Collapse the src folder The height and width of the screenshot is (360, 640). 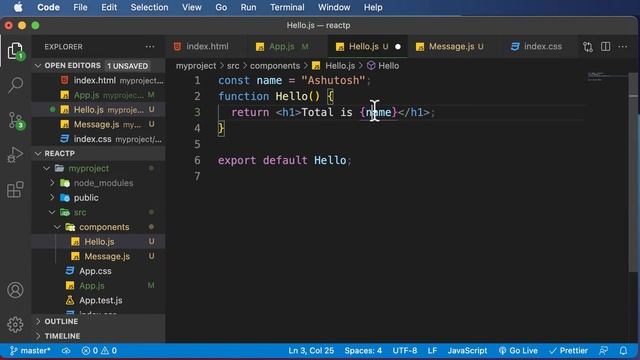[x=52, y=212]
